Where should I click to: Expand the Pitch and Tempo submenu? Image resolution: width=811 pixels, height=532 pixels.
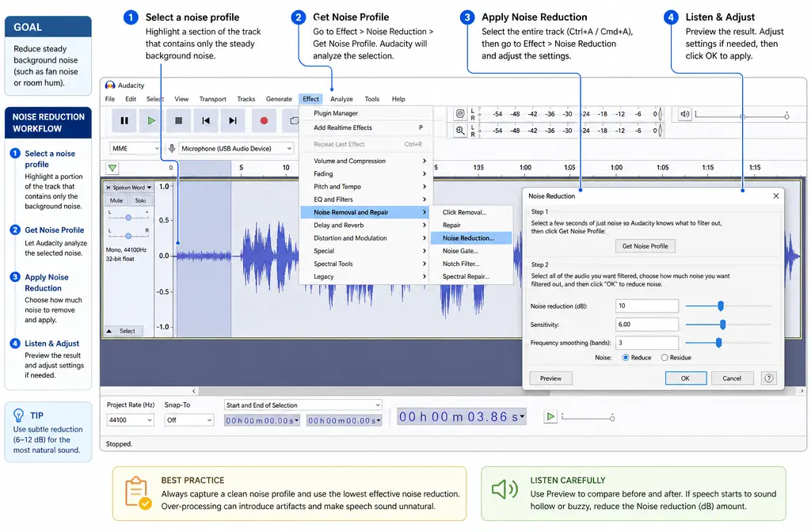(366, 187)
